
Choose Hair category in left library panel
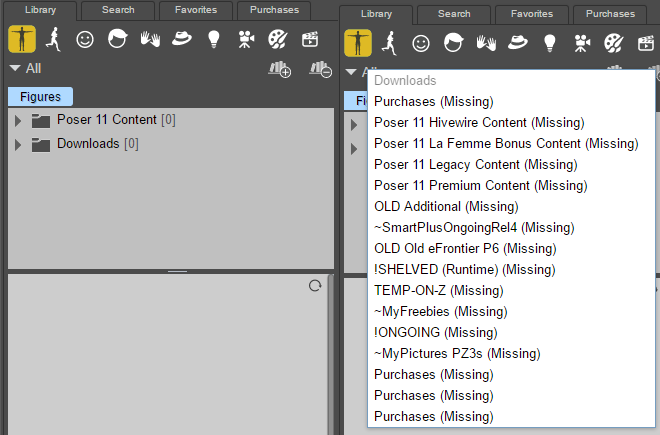(117, 39)
